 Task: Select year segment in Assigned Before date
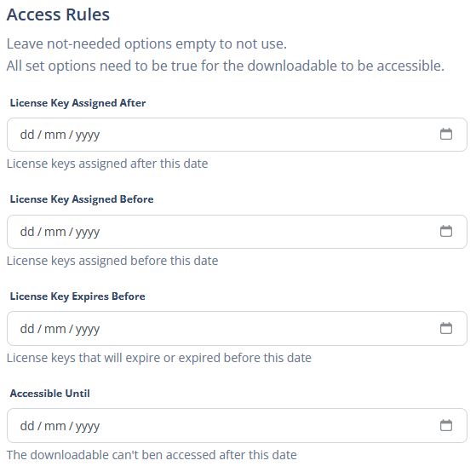pos(88,233)
